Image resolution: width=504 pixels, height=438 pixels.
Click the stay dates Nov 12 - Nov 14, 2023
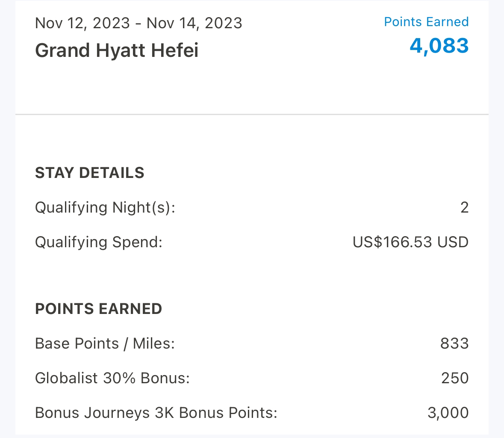(x=139, y=24)
